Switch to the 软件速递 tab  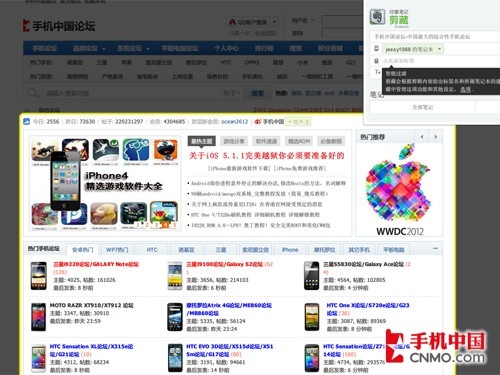click(x=266, y=141)
